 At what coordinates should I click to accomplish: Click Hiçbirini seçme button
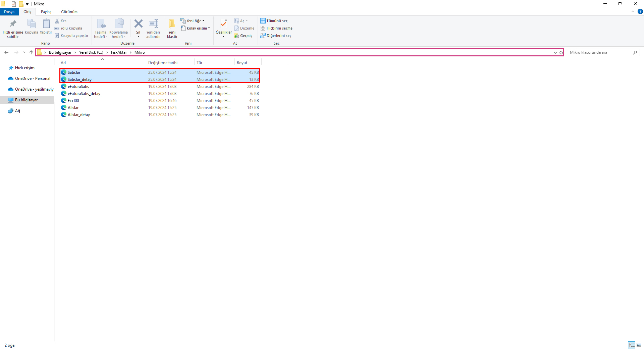(276, 28)
